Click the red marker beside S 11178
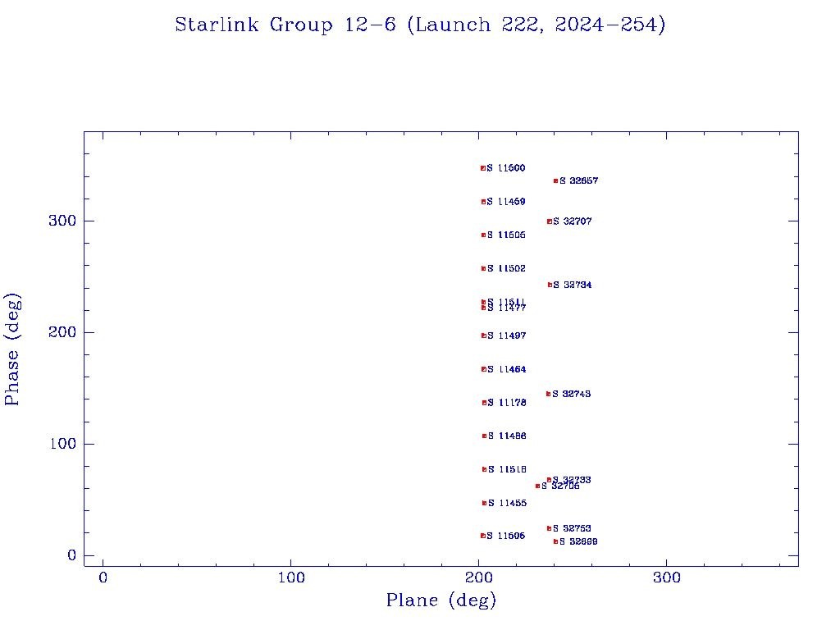Image resolution: width=840 pixels, height=630 pixels. (x=484, y=403)
